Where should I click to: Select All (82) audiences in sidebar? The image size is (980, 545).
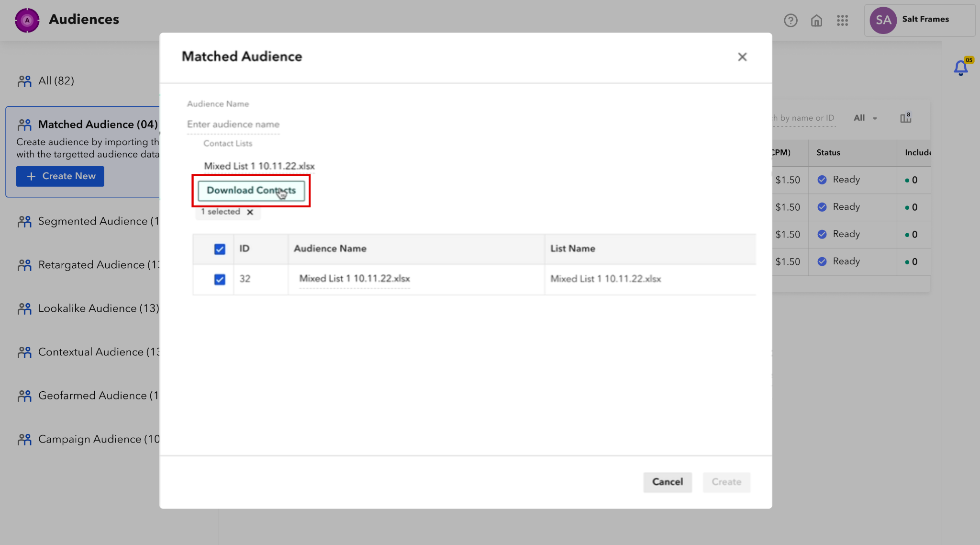56,81
